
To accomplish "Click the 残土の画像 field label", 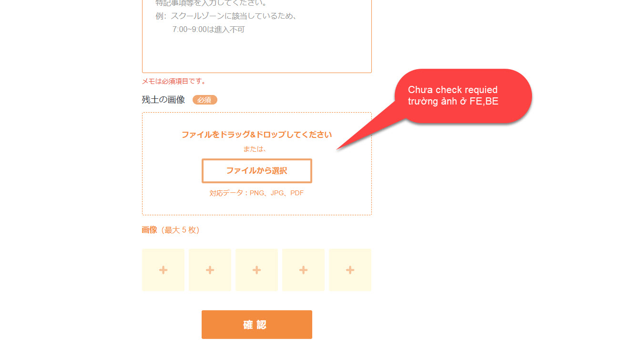I will click(163, 100).
